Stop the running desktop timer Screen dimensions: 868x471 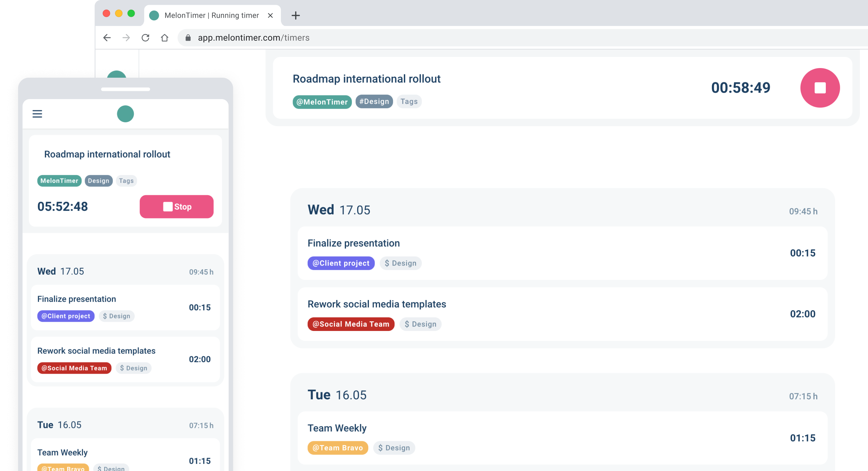(819, 88)
